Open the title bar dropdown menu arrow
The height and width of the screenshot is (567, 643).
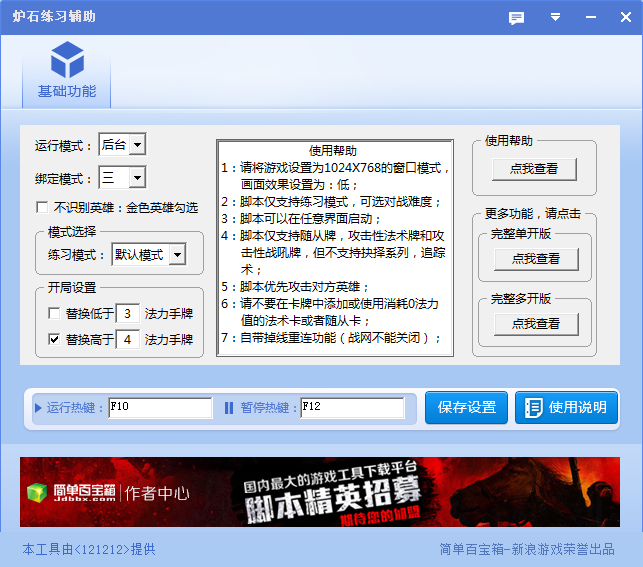click(555, 17)
